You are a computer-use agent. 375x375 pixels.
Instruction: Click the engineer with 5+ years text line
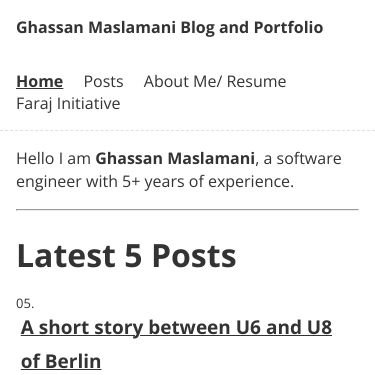(155, 182)
